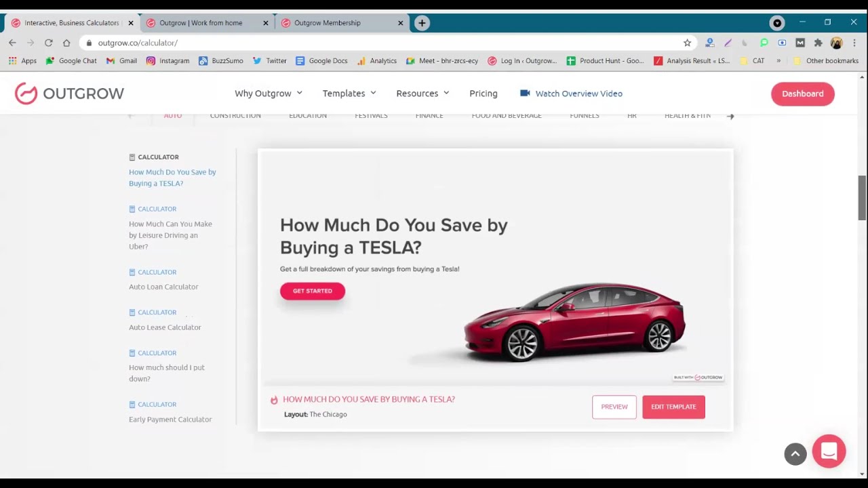Open the Chrome extensions puzzle icon
Viewport: 868px width, 488px height.
point(818,43)
